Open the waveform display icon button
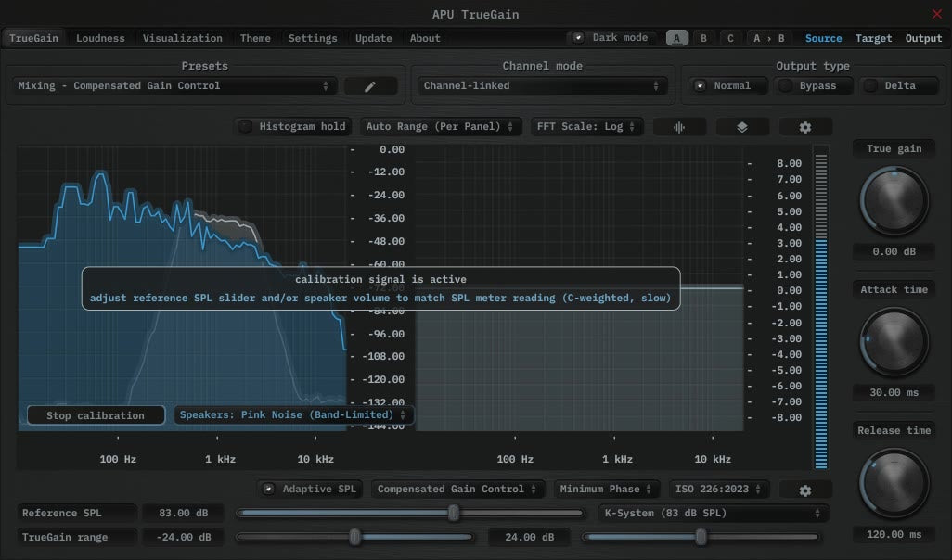 (x=679, y=127)
